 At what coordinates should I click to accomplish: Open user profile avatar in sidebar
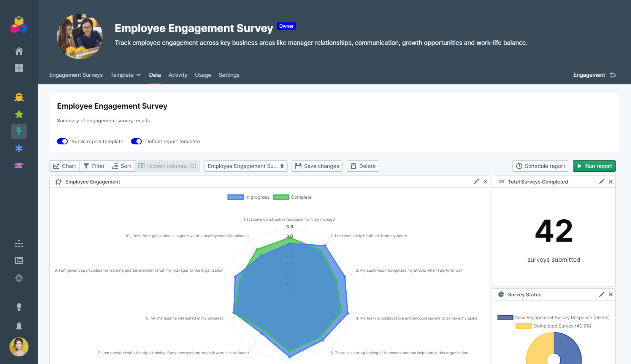[19, 347]
